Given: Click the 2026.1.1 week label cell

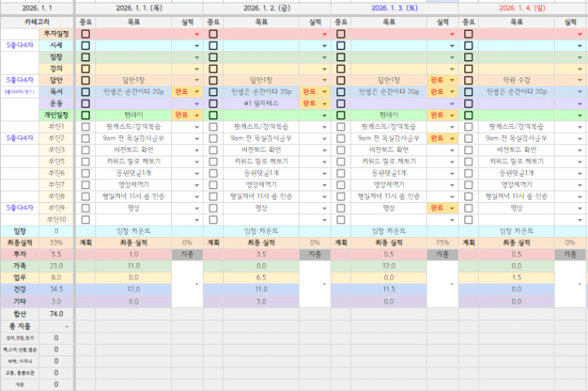Looking at the screenshot, I should pyautogui.click(x=37, y=8).
